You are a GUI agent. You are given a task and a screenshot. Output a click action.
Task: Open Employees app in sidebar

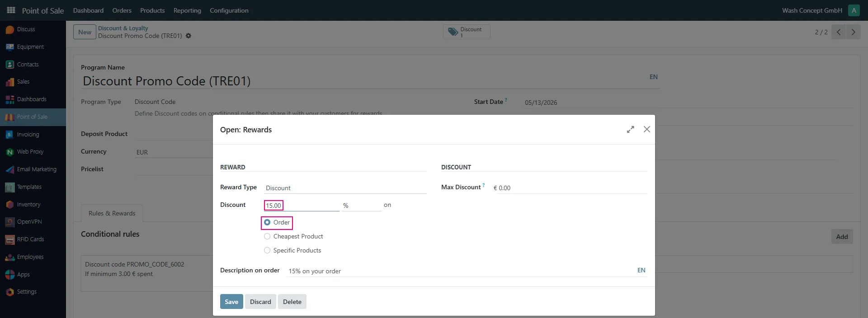tap(33, 257)
